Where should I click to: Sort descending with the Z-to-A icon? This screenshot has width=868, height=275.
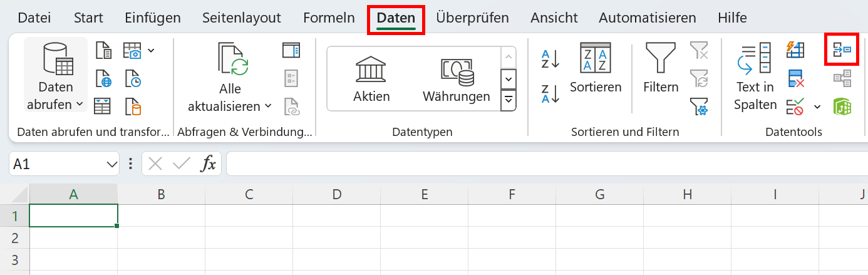pos(550,93)
